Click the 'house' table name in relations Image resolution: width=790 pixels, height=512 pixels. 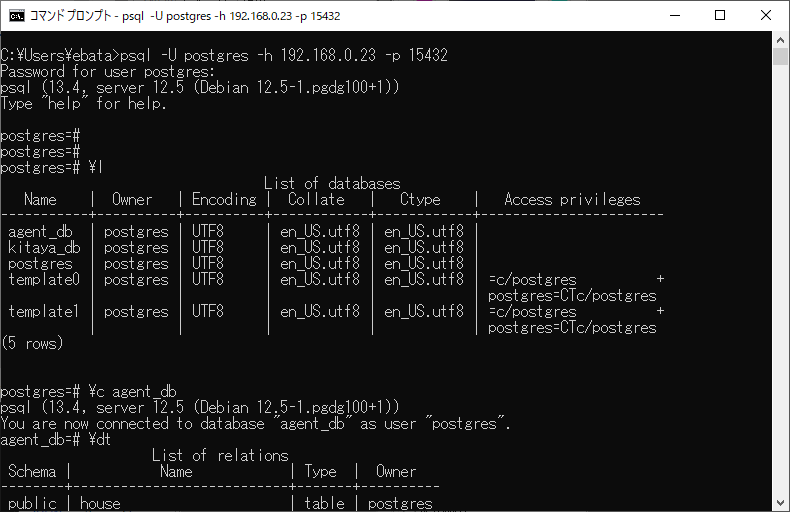point(99,503)
